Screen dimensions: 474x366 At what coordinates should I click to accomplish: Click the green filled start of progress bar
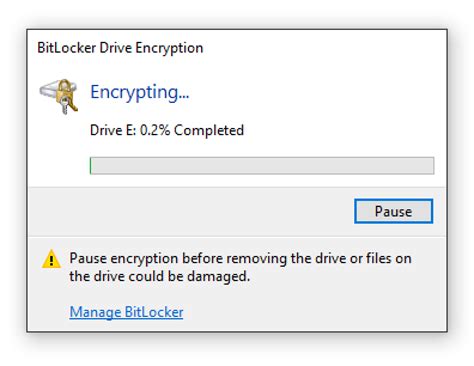tap(91, 166)
